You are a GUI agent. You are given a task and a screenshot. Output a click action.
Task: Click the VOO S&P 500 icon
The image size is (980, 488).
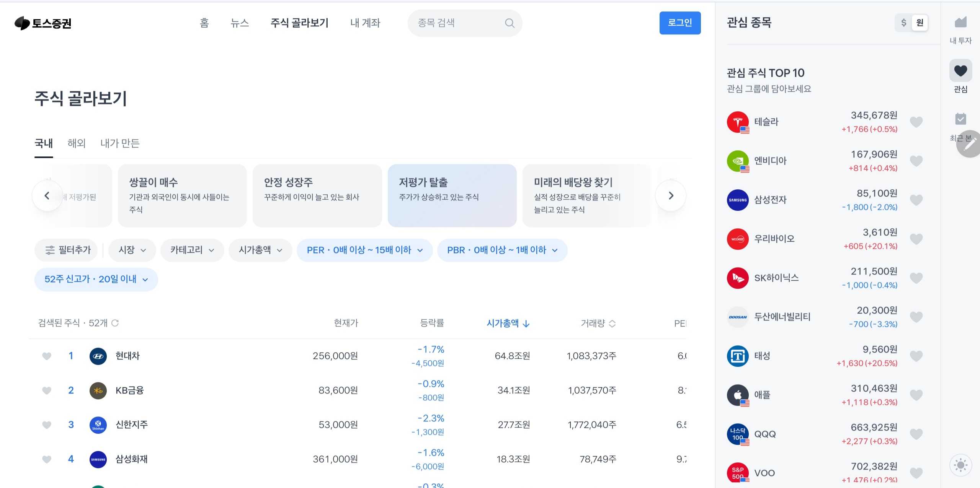point(738,473)
